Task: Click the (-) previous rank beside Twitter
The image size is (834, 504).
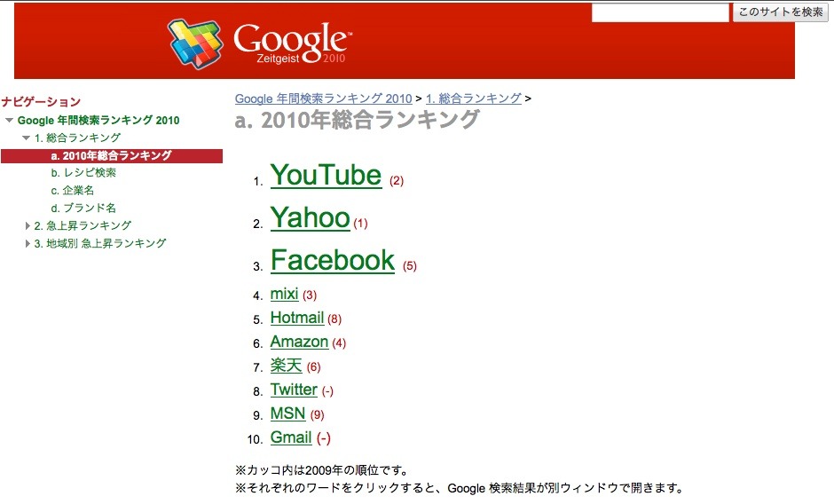Action: (x=327, y=391)
